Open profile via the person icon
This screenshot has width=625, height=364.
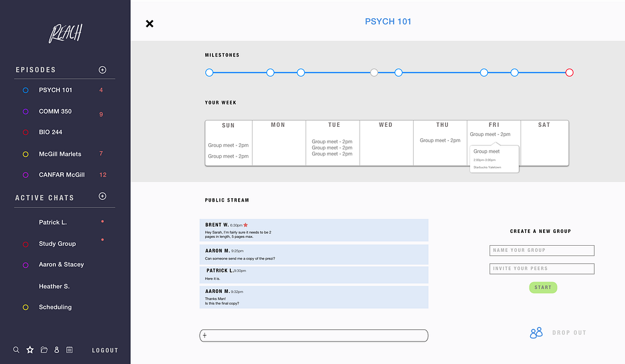click(x=56, y=350)
